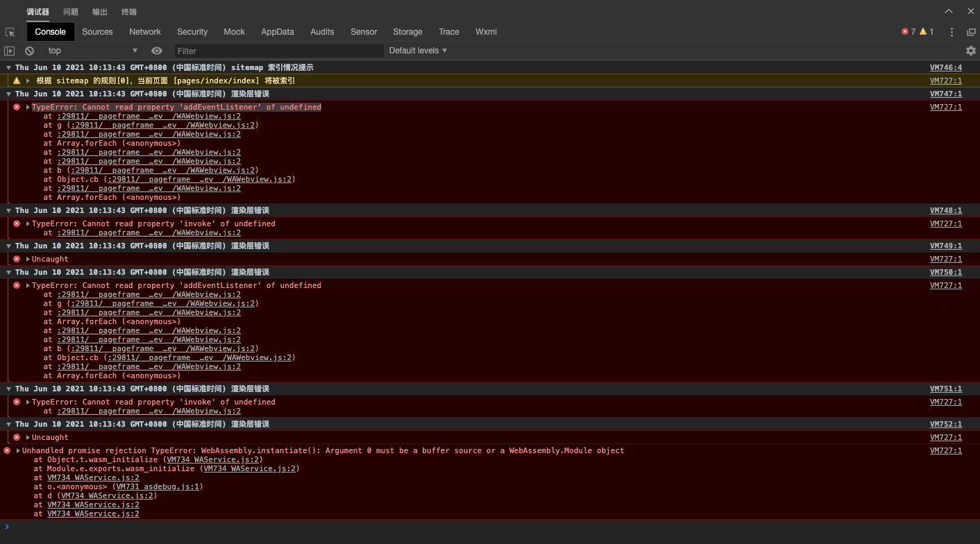Screen dimensions: 980x544
Task: Open VM731 asdebug.js:1 stack link
Action: point(158,486)
